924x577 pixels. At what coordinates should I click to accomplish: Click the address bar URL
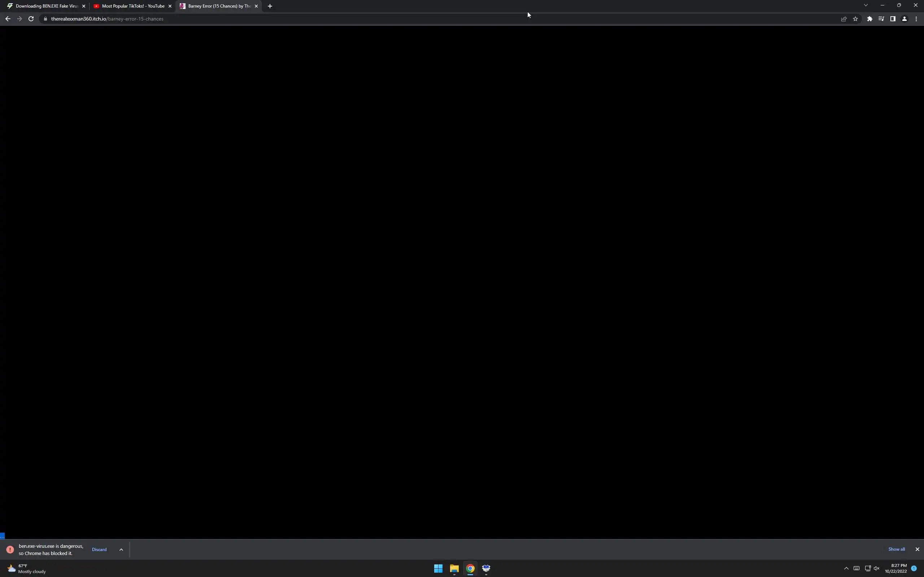pyautogui.click(x=107, y=19)
